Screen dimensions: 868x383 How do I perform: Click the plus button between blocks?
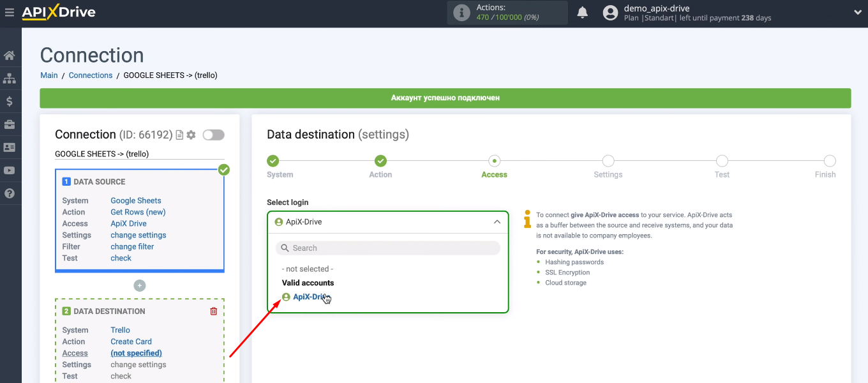pyautogui.click(x=140, y=286)
